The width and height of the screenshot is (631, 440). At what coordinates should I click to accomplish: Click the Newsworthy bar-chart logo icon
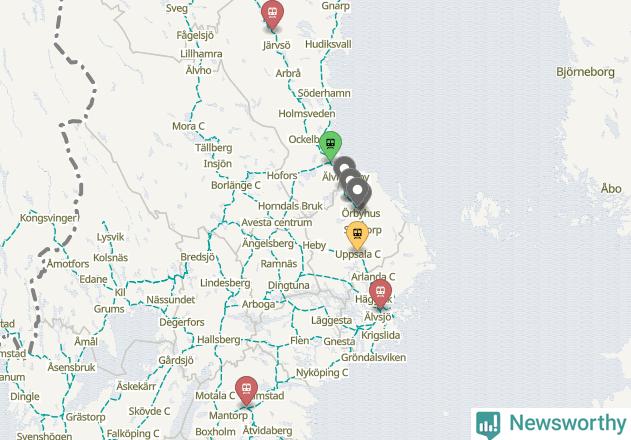[488, 425]
